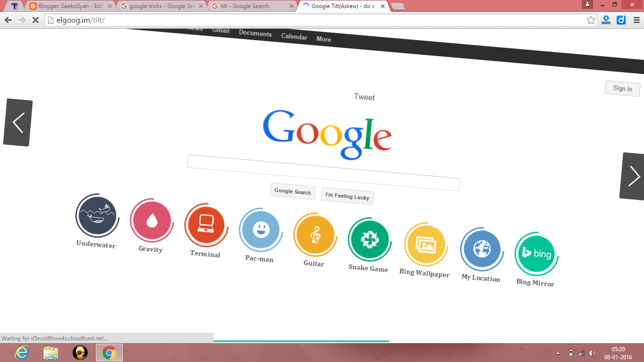This screenshot has height=362, width=644.
Task: Bookmark this page with the star icon
Action: (591, 20)
